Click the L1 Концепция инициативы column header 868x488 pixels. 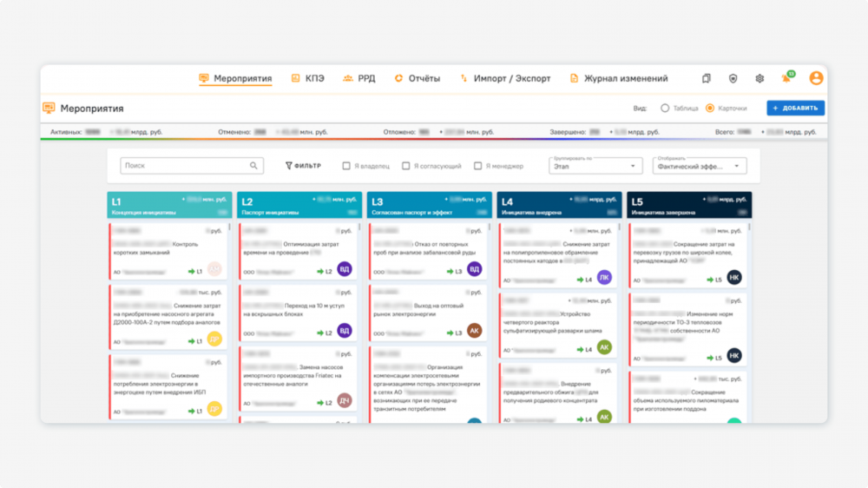(169, 205)
